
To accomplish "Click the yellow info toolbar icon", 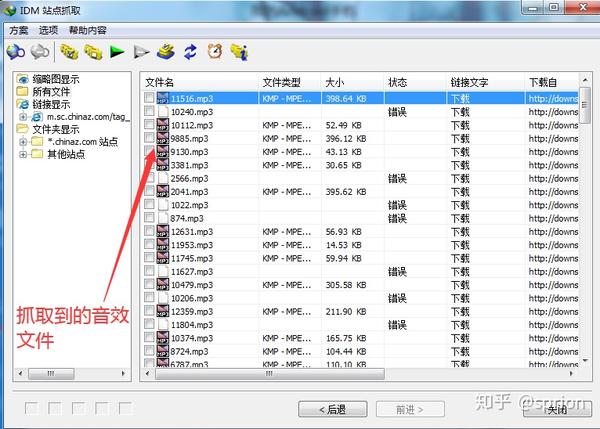I will [240, 52].
